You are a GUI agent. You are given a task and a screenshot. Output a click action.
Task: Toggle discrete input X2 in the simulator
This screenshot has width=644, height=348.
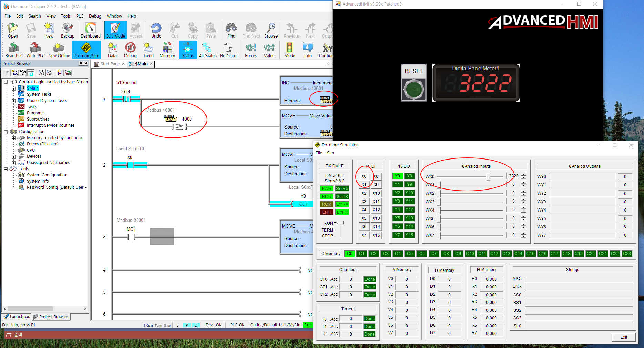point(364,193)
